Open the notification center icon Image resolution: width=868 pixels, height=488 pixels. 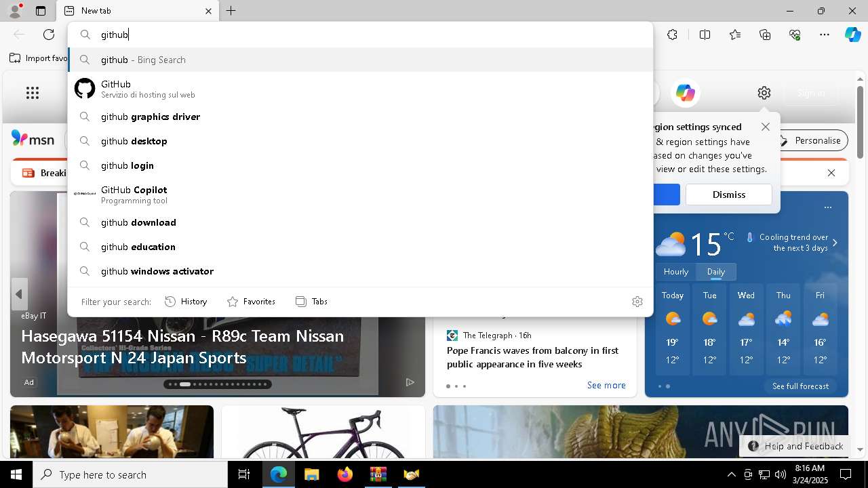[846, 474]
